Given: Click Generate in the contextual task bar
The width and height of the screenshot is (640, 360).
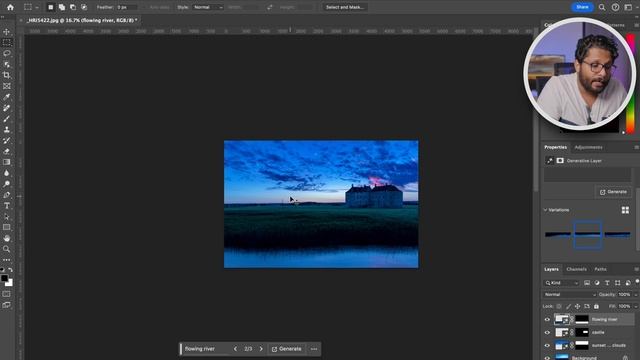Looking at the screenshot, I should 287,349.
